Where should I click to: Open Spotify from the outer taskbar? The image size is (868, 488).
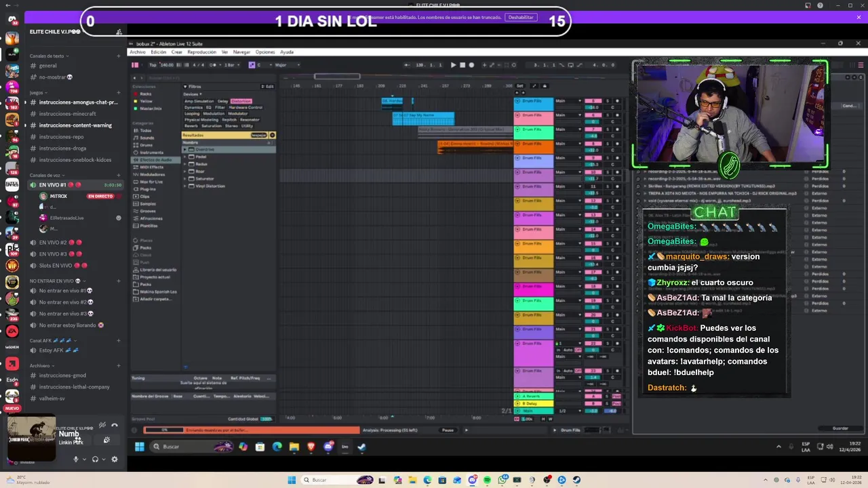[487, 480]
